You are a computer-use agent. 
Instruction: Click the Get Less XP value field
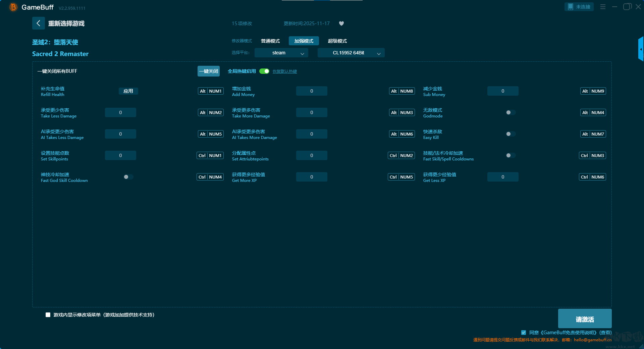[x=503, y=177]
